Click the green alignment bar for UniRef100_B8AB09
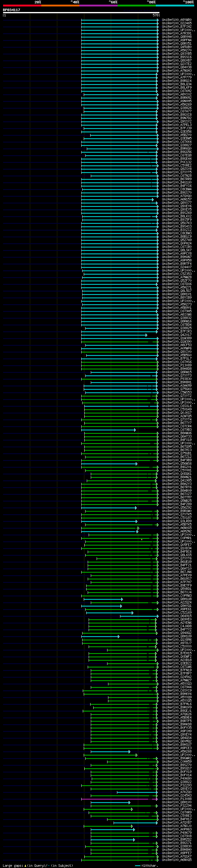The width and height of the screenshot is (197, 868). click(x=120, y=491)
